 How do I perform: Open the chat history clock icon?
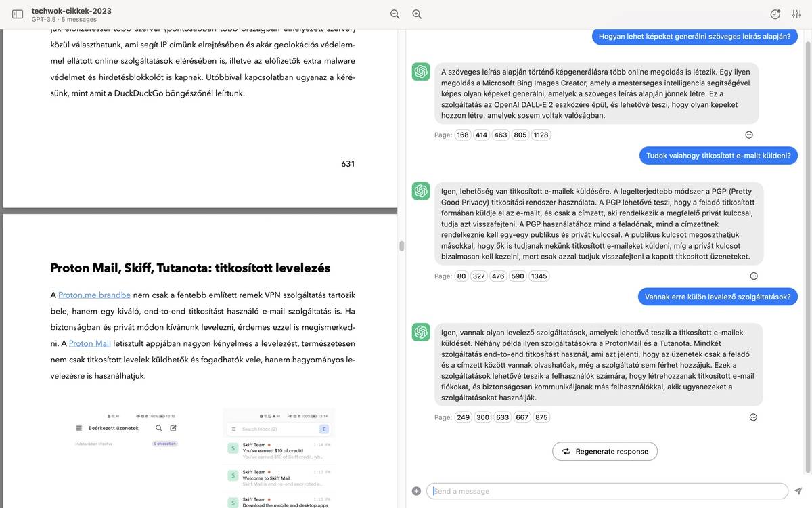click(775, 14)
